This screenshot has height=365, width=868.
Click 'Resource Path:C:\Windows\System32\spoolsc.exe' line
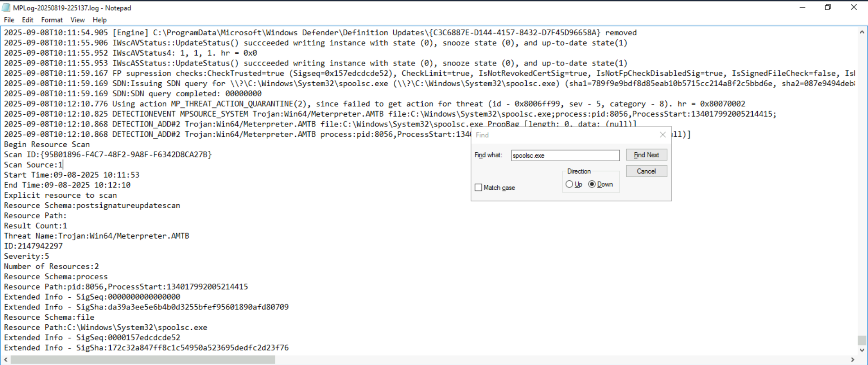106,328
